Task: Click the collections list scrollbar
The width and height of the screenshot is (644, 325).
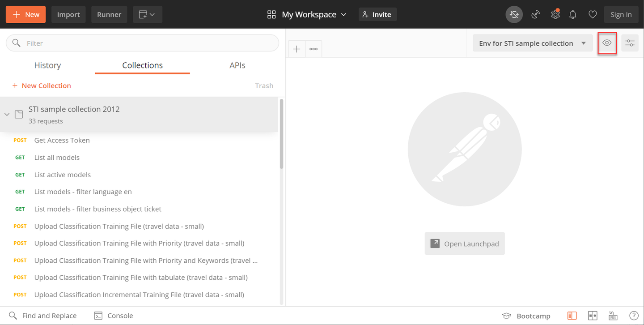Action: tap(281, 134)
